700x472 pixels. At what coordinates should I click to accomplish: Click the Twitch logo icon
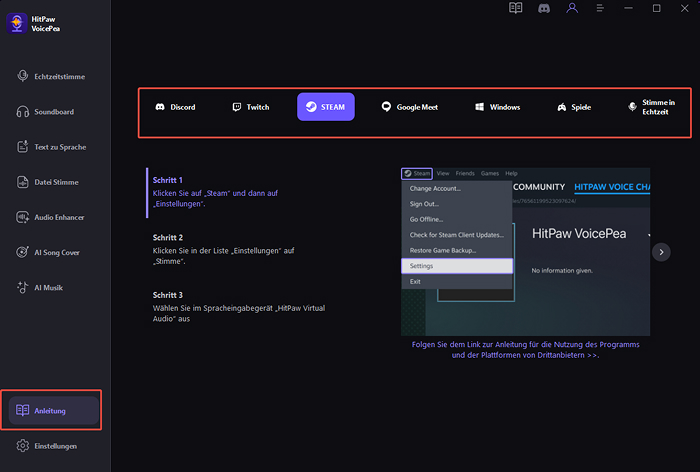click(237, 107)
